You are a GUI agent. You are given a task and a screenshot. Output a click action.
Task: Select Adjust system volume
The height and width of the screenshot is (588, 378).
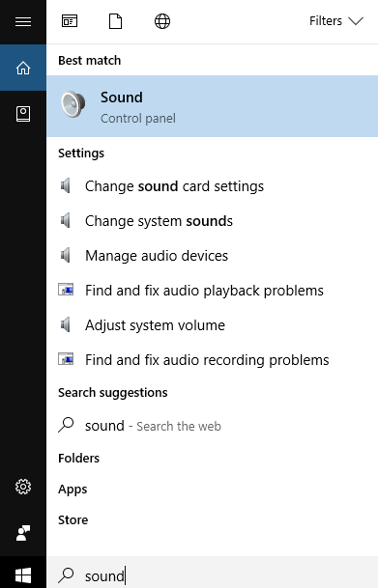212,324
